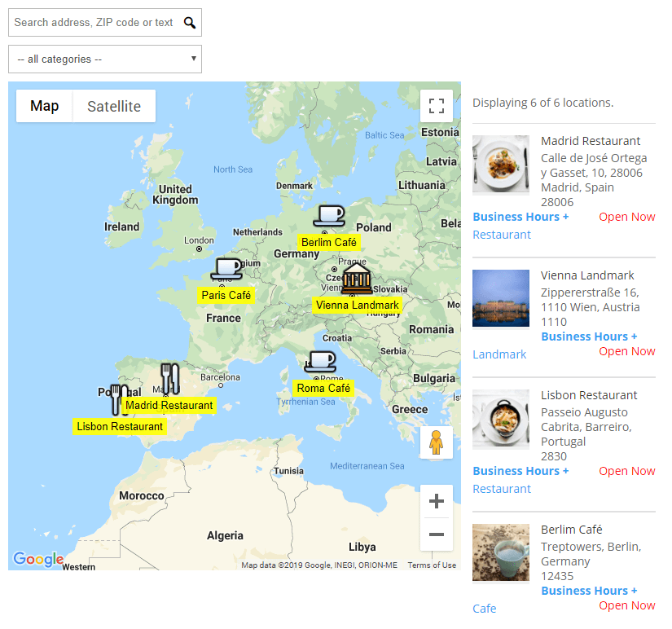Zoom in on the map
This screenshot has height=629, width=672.
point(436,501)
